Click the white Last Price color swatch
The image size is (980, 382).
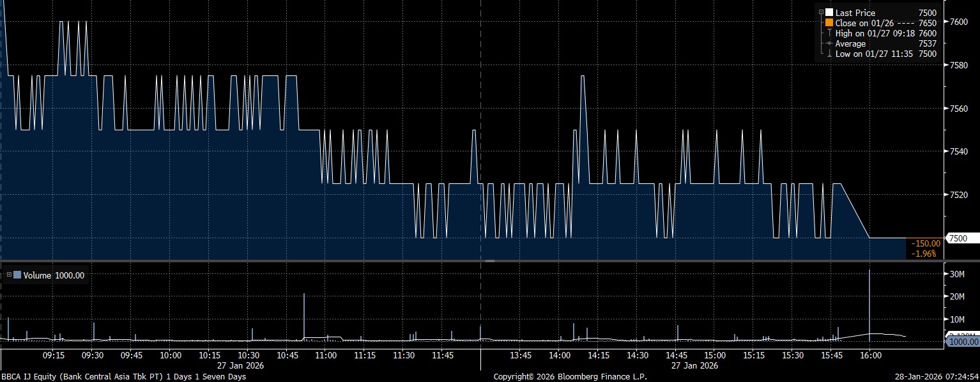829,13
